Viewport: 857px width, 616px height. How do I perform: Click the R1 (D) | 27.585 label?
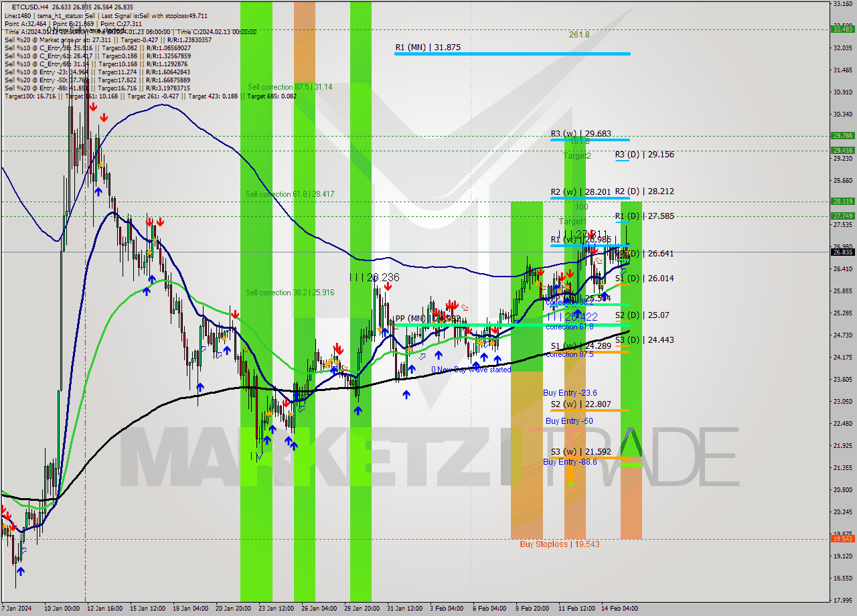[644, 216]
